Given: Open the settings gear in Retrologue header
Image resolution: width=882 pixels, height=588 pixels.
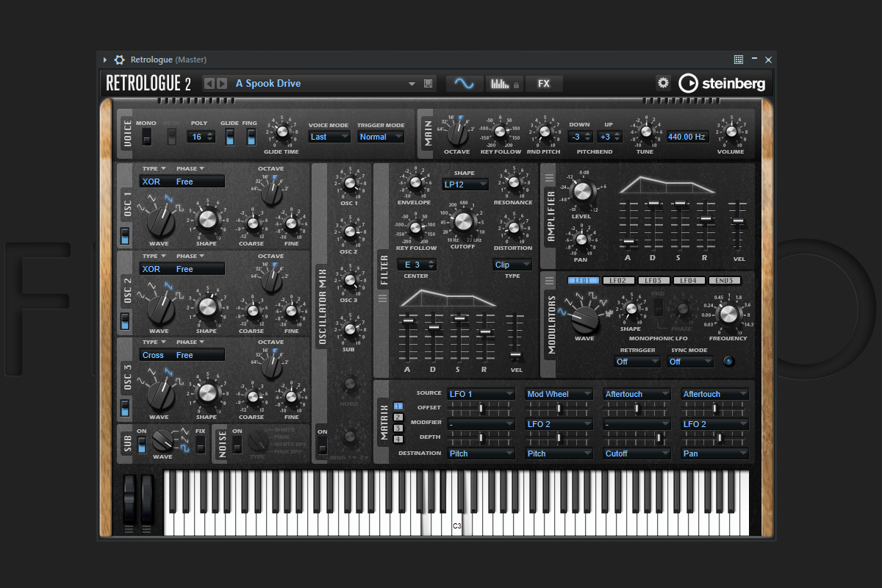Looking at the screenshot, I should (x=663, y=83).
